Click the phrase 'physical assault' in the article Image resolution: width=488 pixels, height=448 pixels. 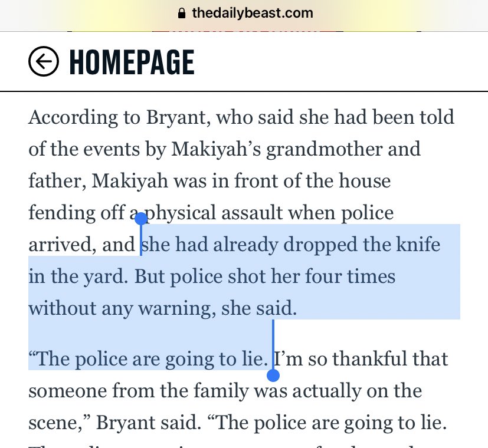(x=213, y=213)
